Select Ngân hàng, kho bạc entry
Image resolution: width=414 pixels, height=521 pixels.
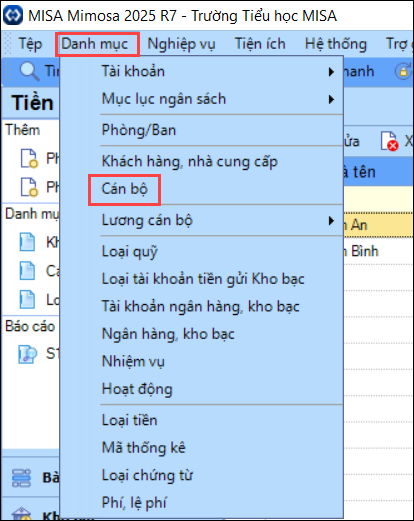(202, 334)
